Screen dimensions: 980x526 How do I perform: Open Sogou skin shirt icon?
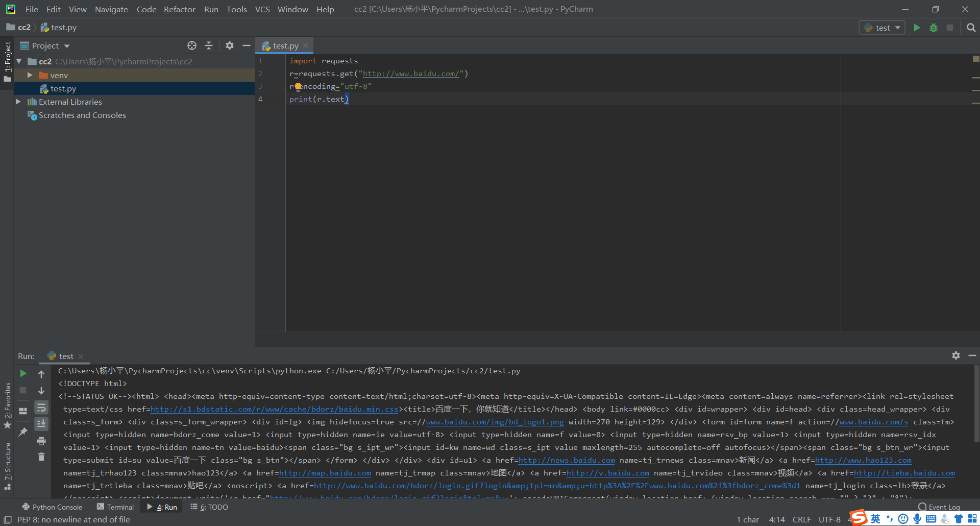coord(959,519)
